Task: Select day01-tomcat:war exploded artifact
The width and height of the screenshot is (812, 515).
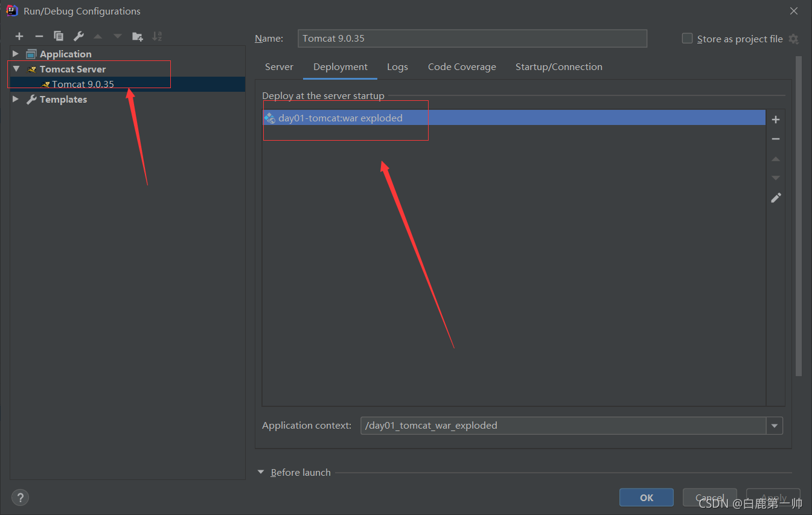Action: click(x=514, y=118)
